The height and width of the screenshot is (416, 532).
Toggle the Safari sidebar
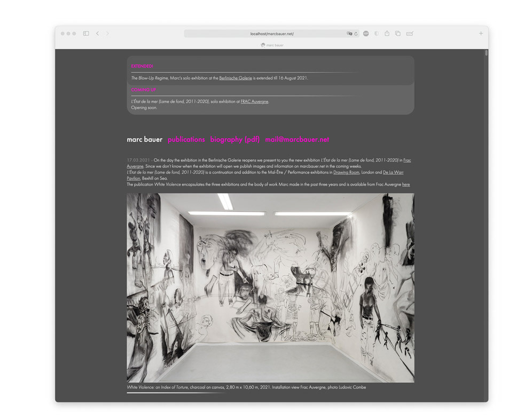[x=86, y=33]
